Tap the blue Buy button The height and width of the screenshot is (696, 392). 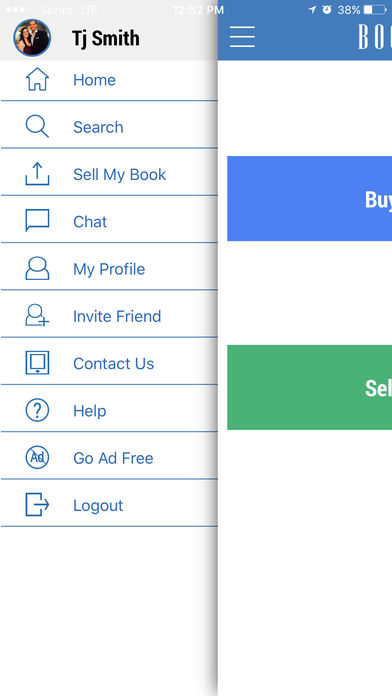pyautogui.click(x=309, y=198)
